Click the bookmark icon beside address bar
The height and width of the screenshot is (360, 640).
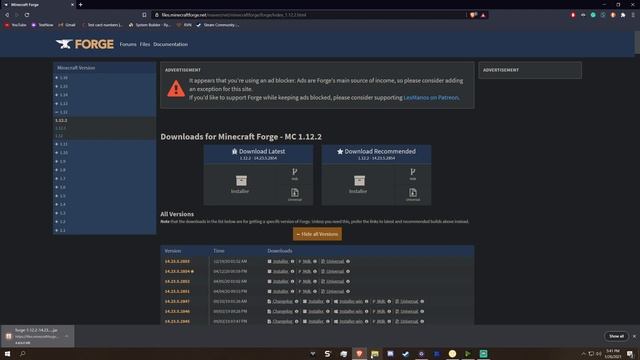click(144, 15)
